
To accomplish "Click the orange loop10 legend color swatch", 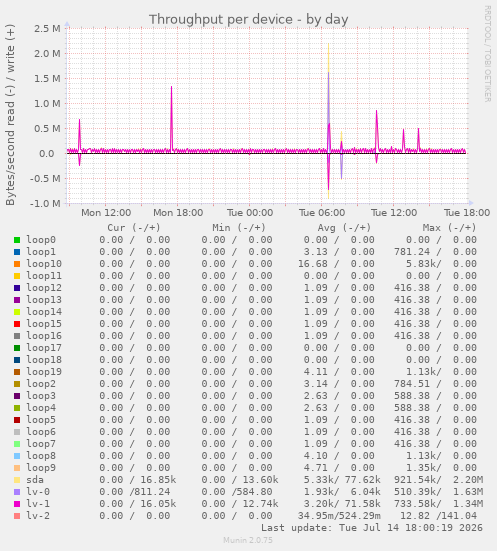I will click(x=17, y=264).
